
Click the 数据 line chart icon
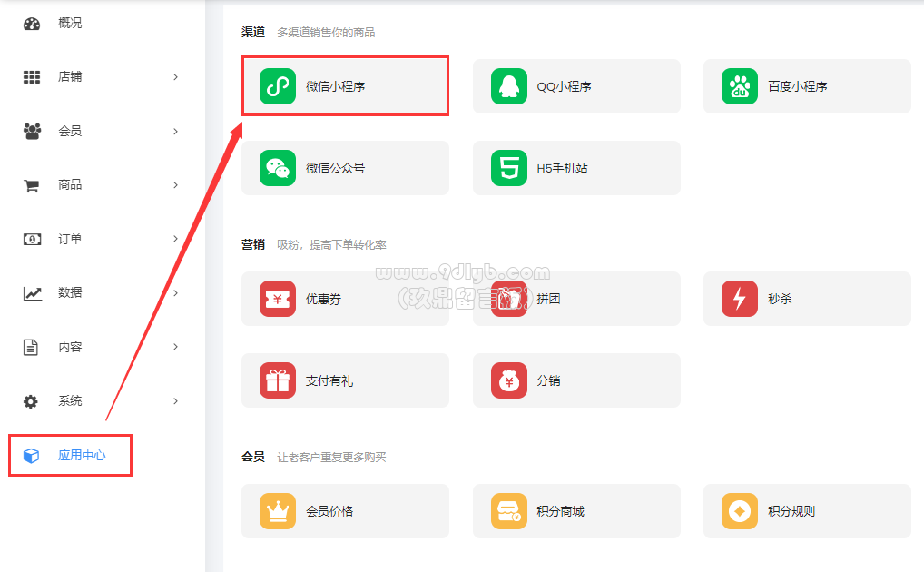(x=33, y=293)
